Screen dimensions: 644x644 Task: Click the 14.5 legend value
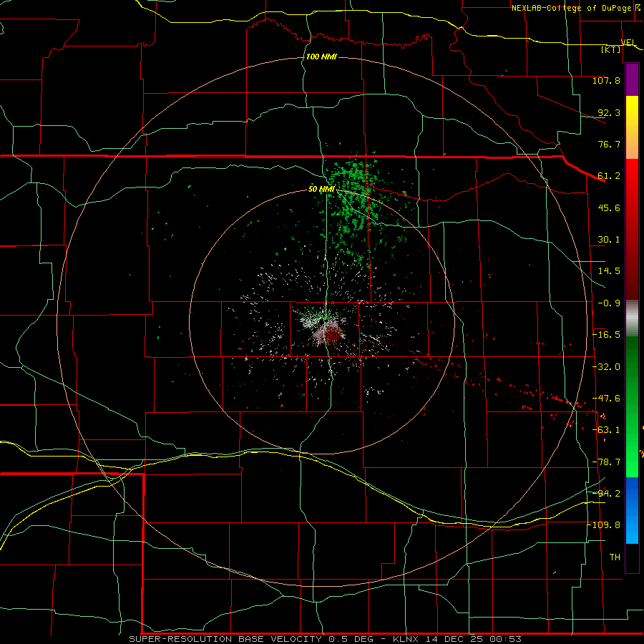point(609,271)
